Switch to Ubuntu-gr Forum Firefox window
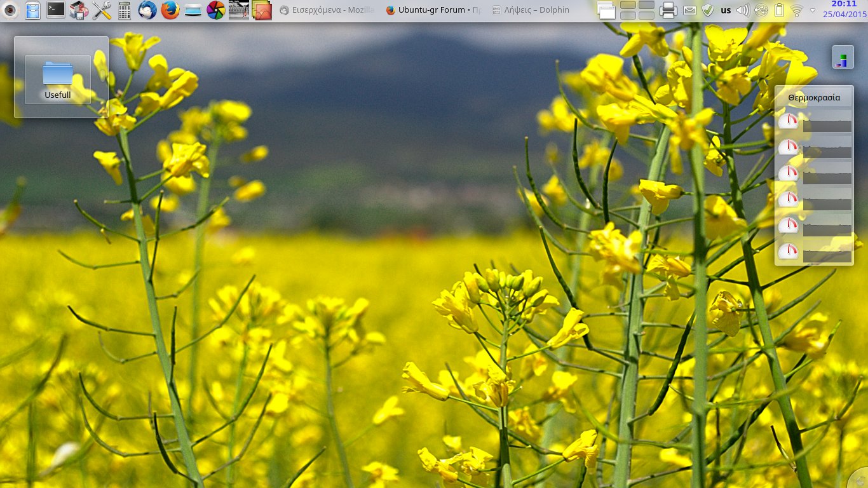The width and height of the screenshot is (868, 488). pyautogui.click(x=434, y=10)
